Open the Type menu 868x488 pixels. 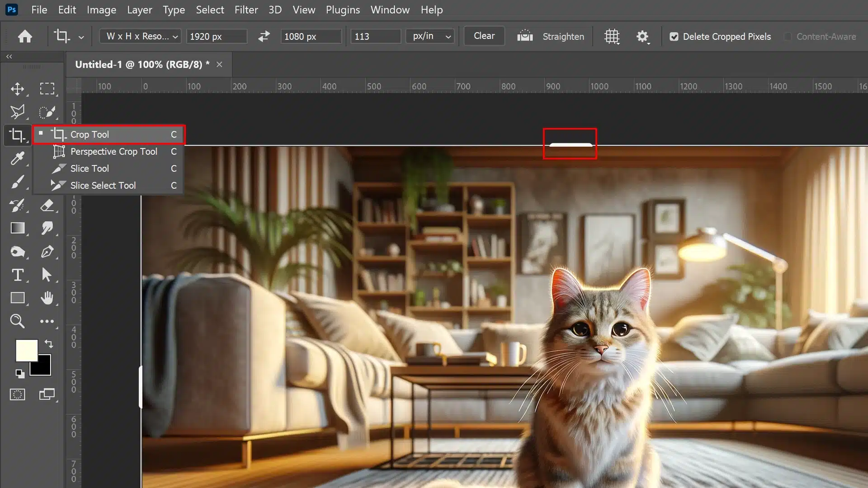tap(174, 9)
